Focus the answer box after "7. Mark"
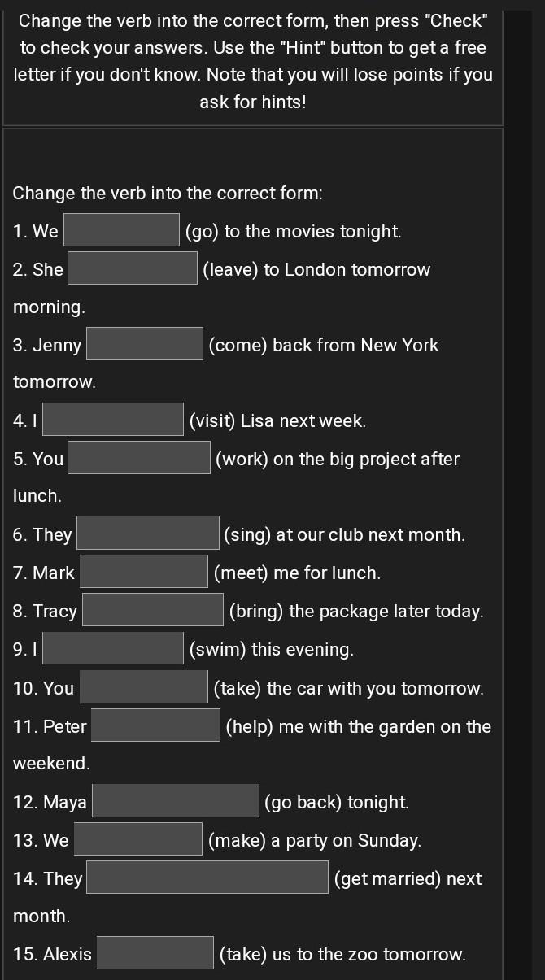Image resolution: width=545 pixels, height=980 pixels. pos(144,572)
